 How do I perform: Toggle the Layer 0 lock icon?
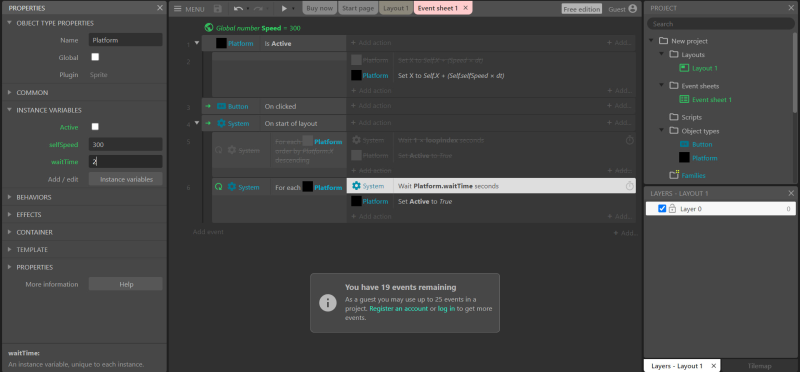672,209
